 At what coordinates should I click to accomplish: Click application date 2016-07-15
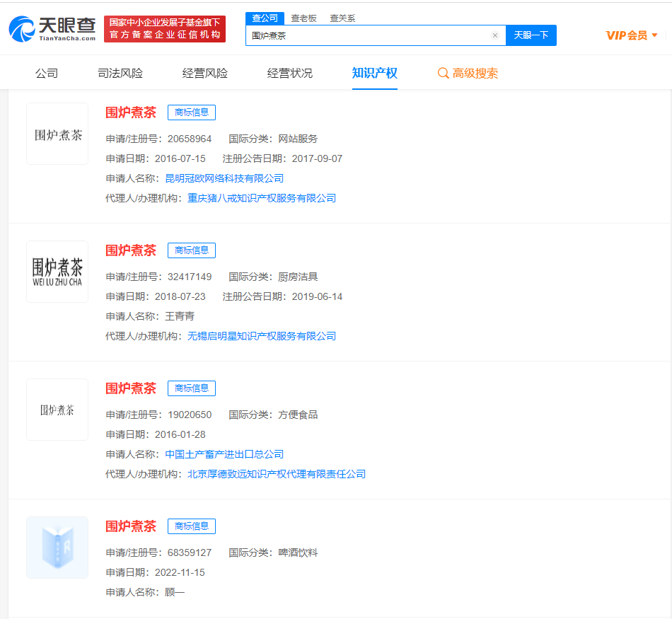[180, 159]
